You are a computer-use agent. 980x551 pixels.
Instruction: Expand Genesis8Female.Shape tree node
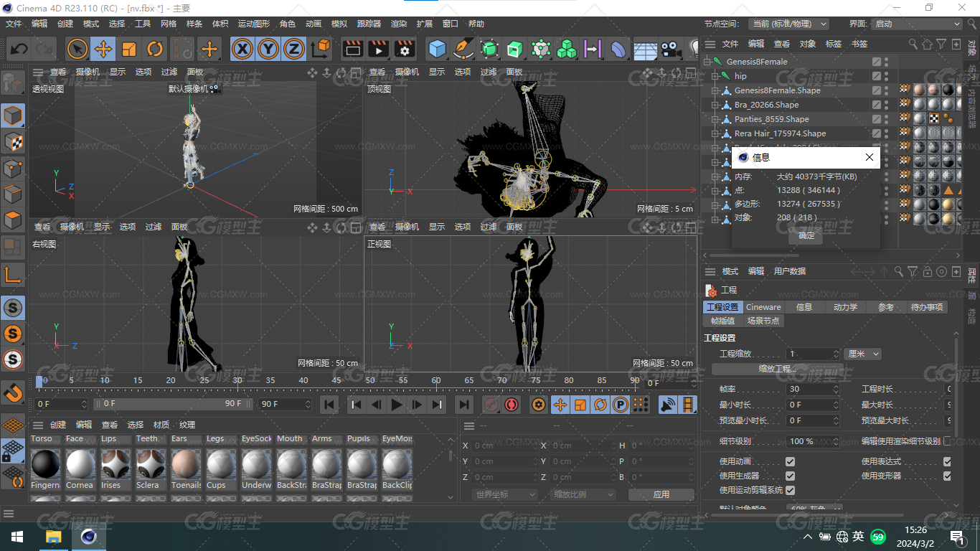click(x=715, y=90)
